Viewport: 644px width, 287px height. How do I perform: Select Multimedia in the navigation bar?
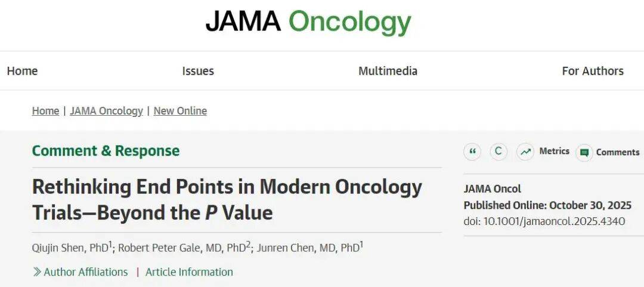point(388,71)
